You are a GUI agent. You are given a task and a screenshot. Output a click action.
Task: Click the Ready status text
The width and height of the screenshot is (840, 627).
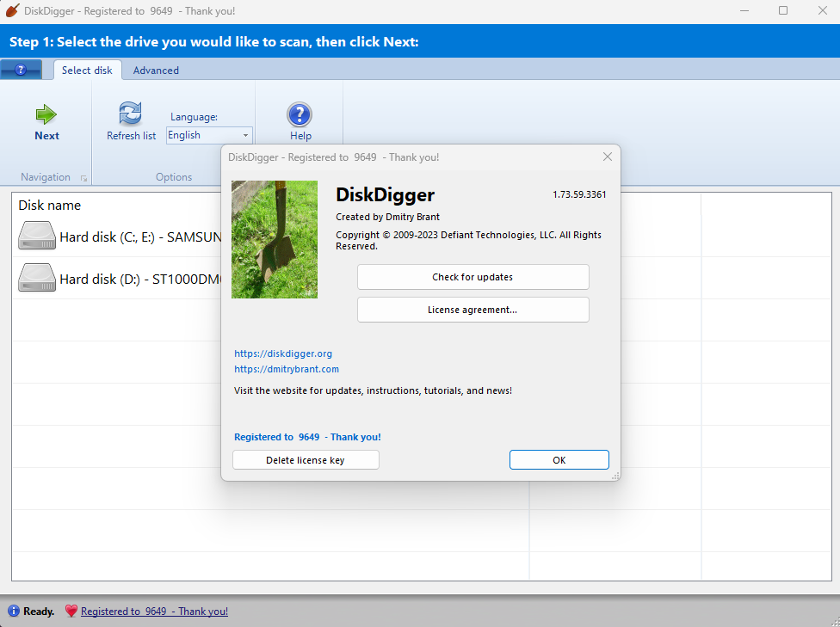click(x=39, y=611)
